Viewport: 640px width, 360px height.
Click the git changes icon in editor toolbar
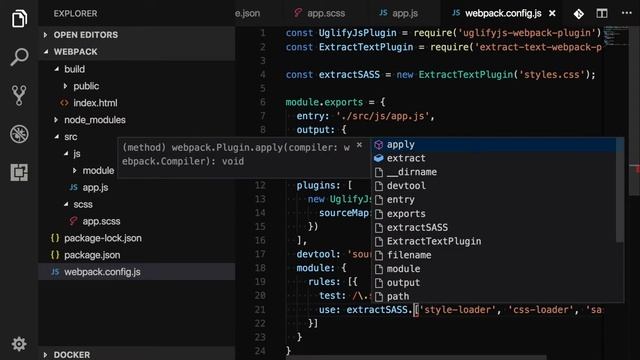coord(578,14)
